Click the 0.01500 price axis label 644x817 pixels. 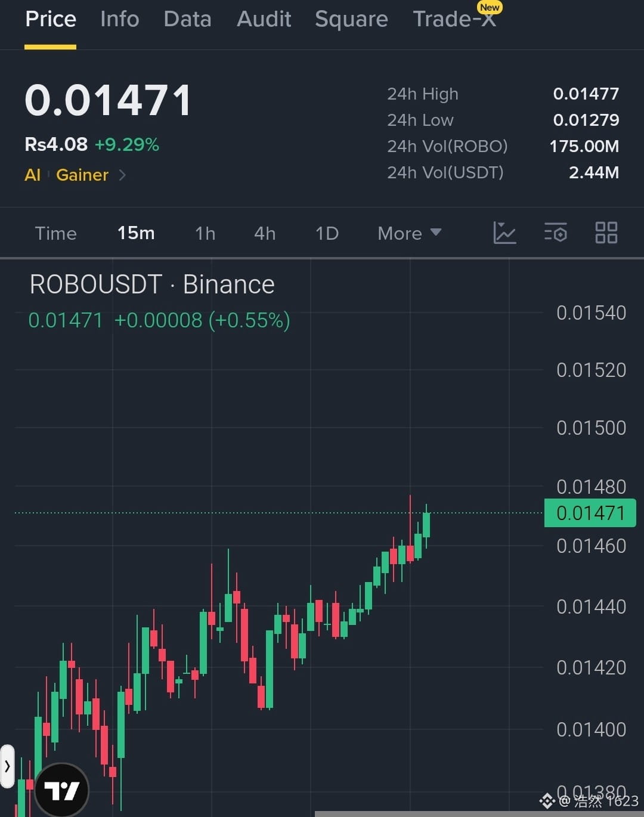click(x=591, y=428)
